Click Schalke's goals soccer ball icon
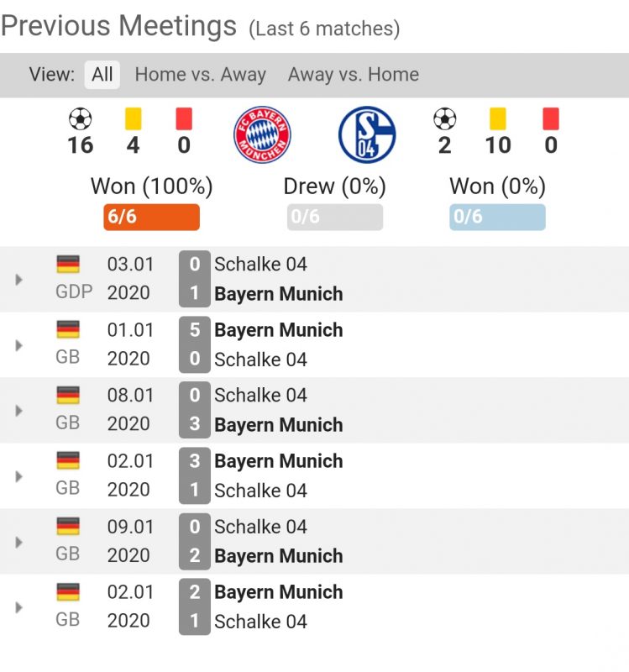 444,119
